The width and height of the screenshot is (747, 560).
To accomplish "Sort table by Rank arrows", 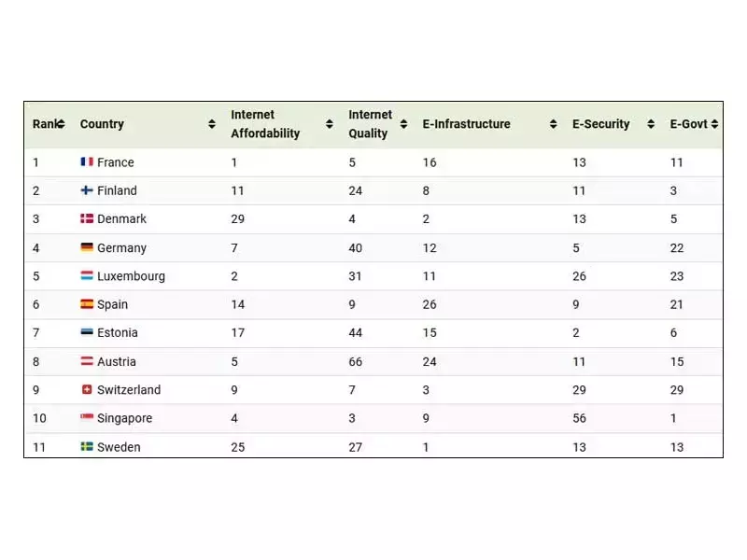I will click(x=61, y=124).
